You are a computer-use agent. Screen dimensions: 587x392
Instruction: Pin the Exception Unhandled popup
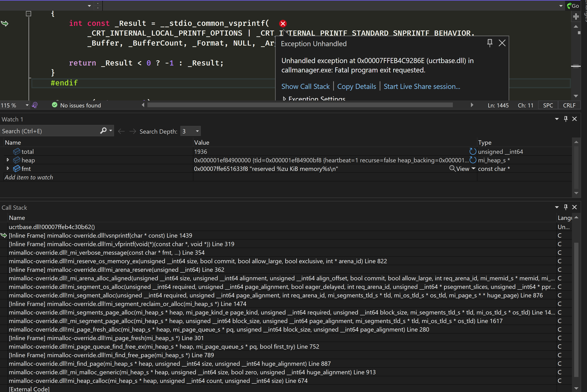pos(489,43)
